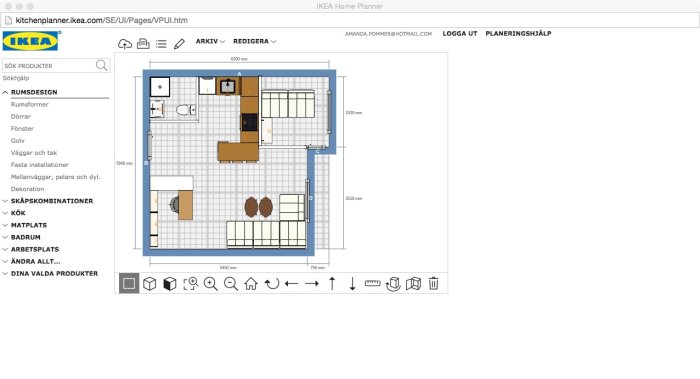Collapse the RUMSDESIGN section
Viewport: 700px width, 379px height.
(x=34, y=92)
